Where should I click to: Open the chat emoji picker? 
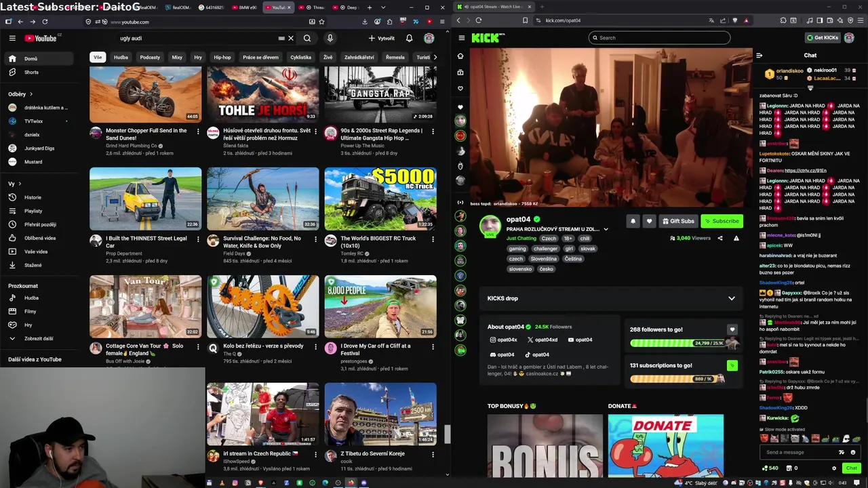click(x=853, y=452)
